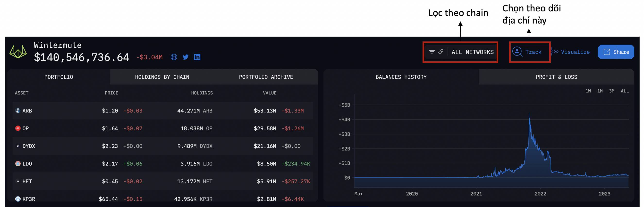The height and width of the screenshot is (207, 644).
Task: Click the $1.64 OP price
Action: tap(110, 128)
